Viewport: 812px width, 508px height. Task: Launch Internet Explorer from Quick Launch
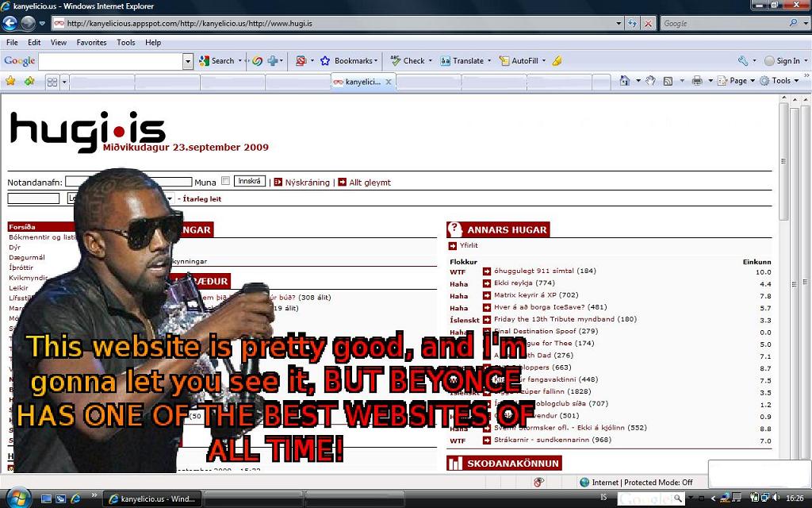tap(75, 498)
